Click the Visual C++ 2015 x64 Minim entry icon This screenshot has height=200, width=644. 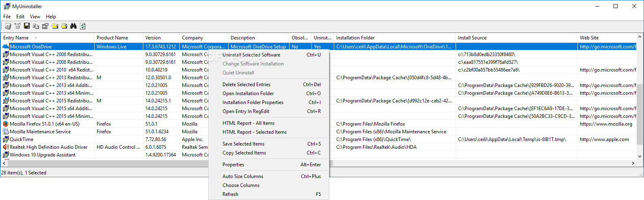click(x=6, y=116)
